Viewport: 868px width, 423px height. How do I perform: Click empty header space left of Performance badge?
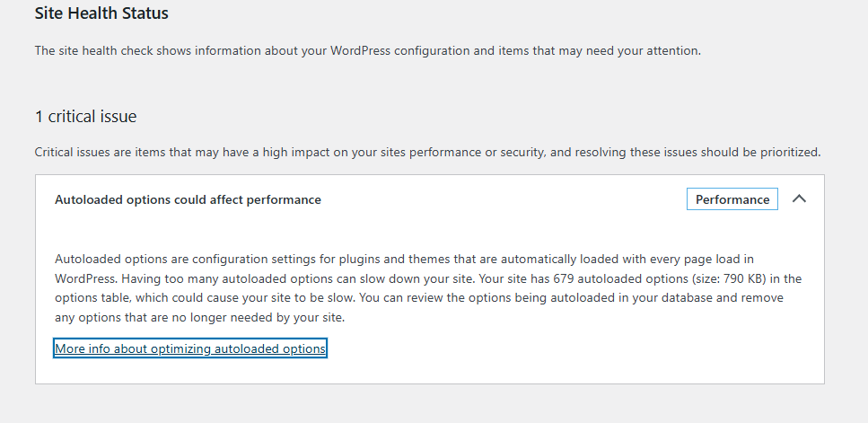[x=503, y=199]
